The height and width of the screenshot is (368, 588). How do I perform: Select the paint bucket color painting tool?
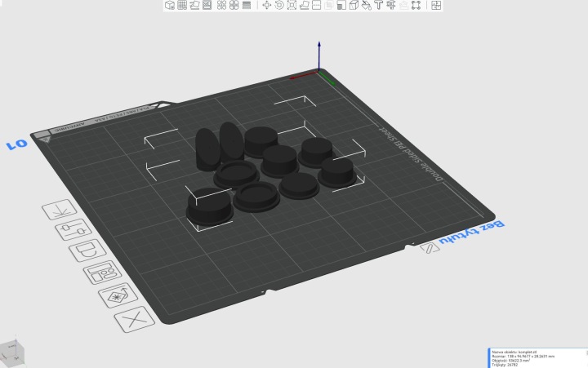(x=367, y=5)
